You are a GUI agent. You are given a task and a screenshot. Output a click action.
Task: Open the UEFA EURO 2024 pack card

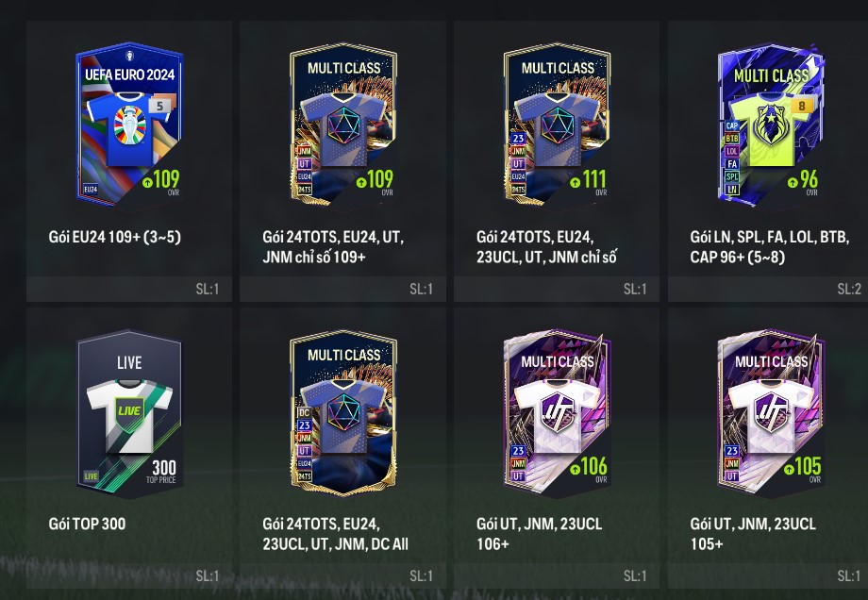129,124
